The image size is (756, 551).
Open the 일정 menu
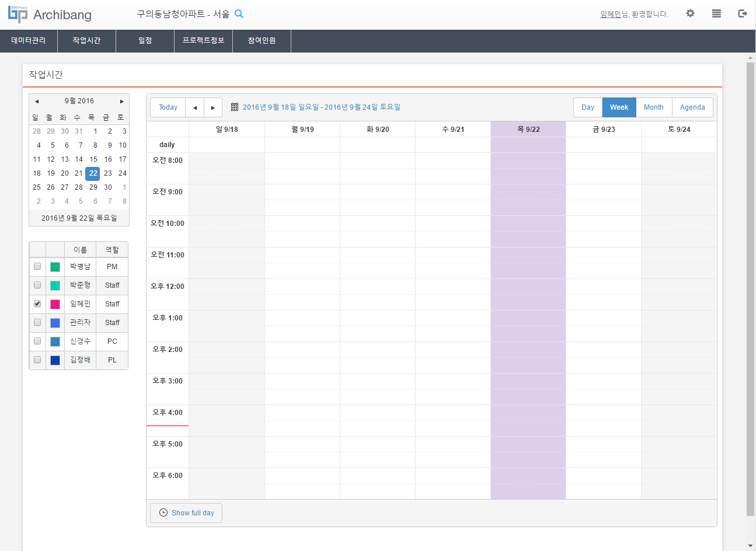click(x=145, y=41)
